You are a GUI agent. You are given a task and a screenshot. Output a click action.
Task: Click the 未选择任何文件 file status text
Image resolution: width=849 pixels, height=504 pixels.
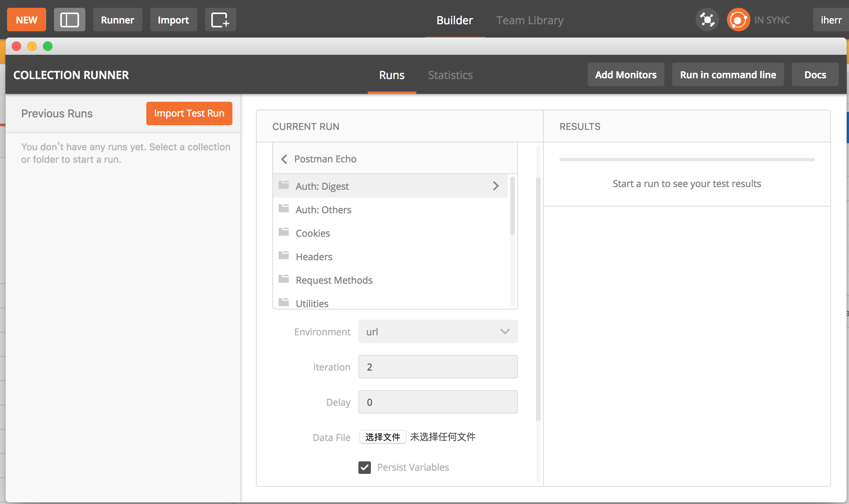tap(442, 437)
